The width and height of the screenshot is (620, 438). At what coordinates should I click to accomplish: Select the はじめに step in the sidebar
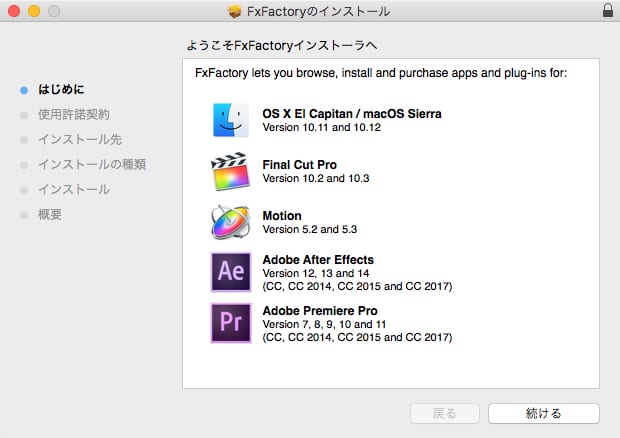[x=61, y=89]
